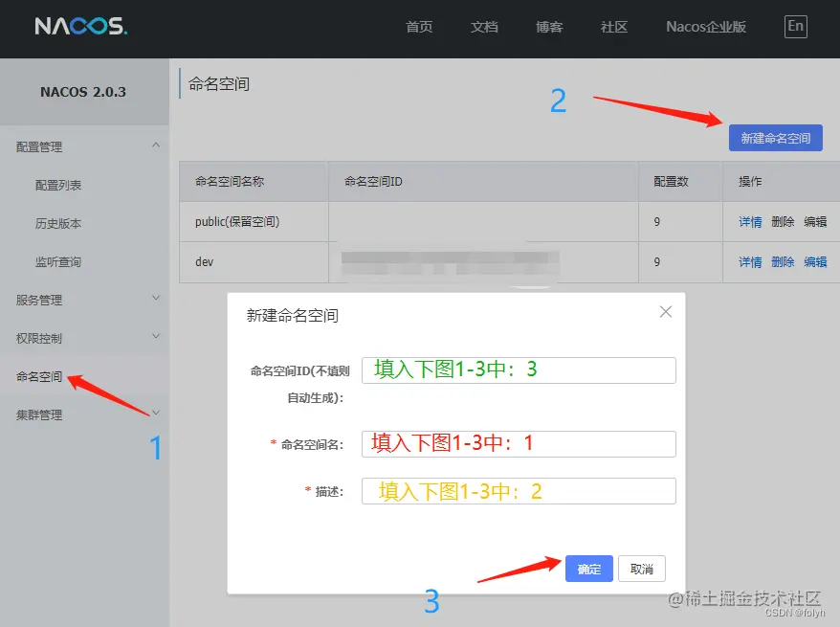Open 详情 for the dev namespace

point(750,262)
